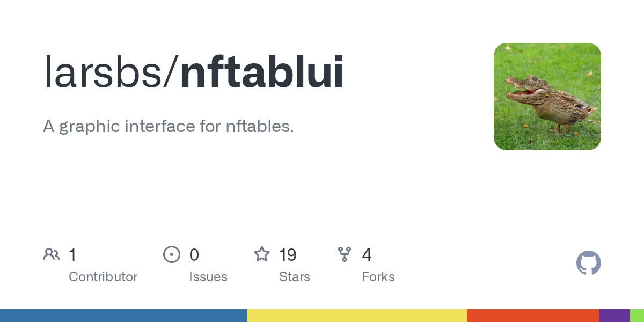
Task: Select the "Contributor" label
Action: click(x=103, y=277)
